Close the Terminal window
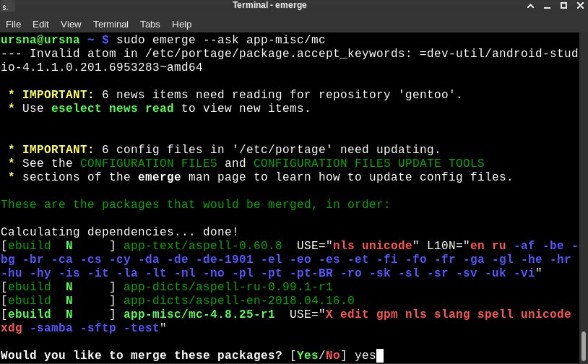 (581, 5)
